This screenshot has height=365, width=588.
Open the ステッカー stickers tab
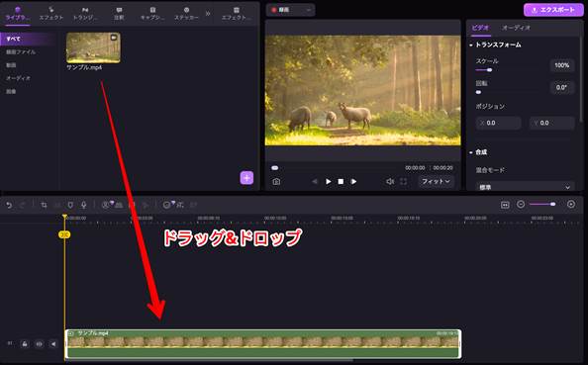click(186, 14)
